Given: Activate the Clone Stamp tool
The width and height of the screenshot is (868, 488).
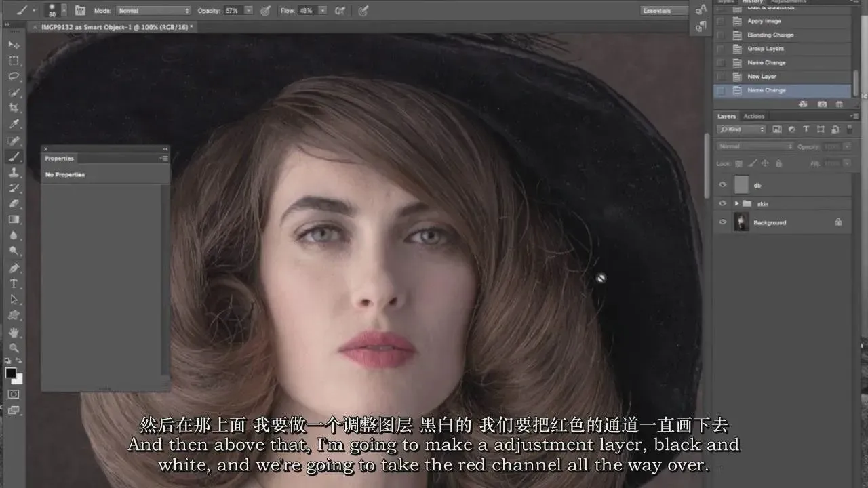Looking at the screenshot, I should click(x=14, y=172).
